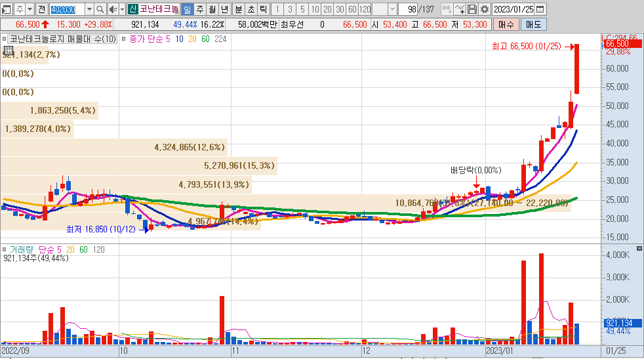
Task: Open the 주 market type dropdown arrow
Action: coord(30,9)
